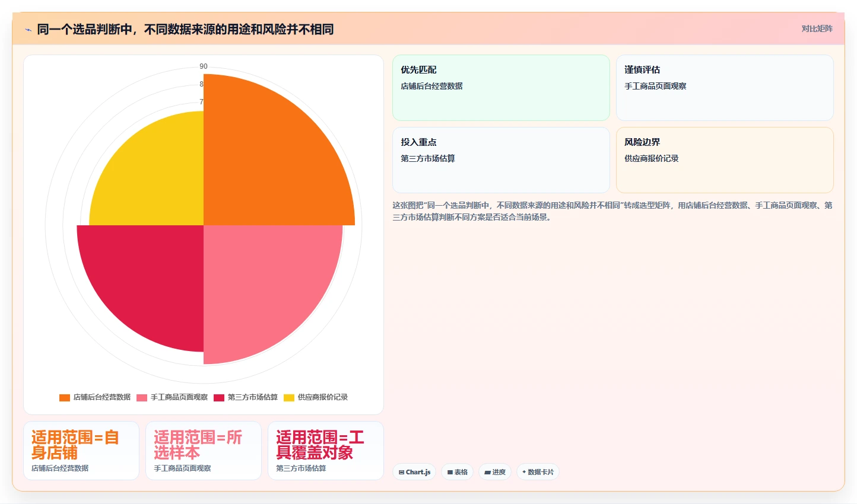857x504 pixels.
Task: Open the 投入重点 card
Action: point(501,160)
